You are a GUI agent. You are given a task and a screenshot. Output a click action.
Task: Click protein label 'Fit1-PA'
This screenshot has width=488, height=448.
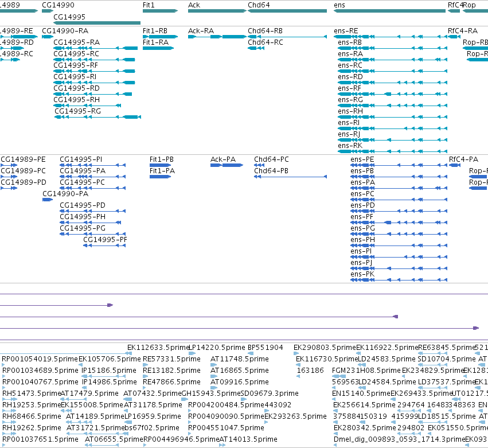pos(162,171)
